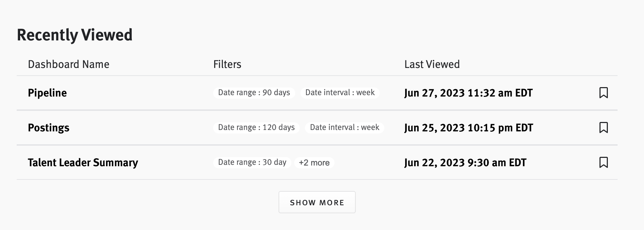
Task: Show more recently viewed dashboards
Action: pos(317,202)
